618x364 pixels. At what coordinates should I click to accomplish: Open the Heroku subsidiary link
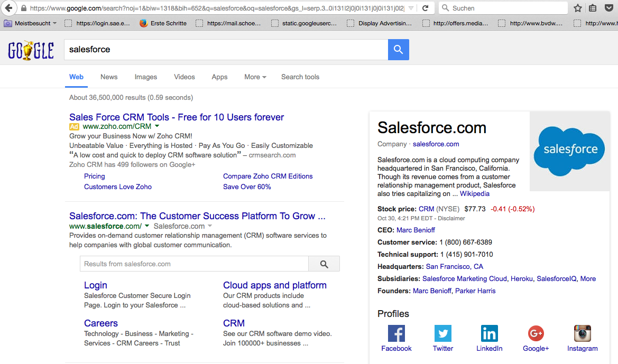(x=521, y=279)
